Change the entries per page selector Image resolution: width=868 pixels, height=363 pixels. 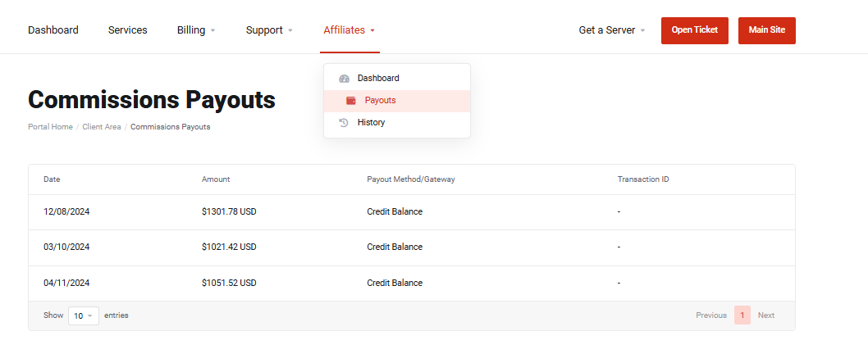click(83, 315)
